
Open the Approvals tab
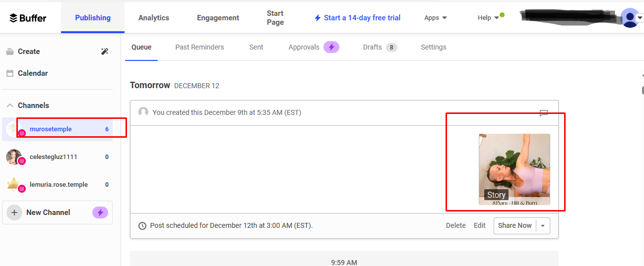[x=304, y=47]
